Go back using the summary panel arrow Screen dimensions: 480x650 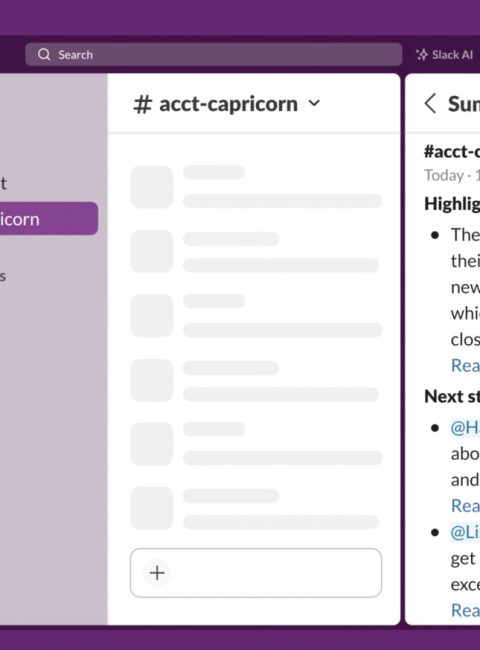pyautogui.click(x=430, y=103)
